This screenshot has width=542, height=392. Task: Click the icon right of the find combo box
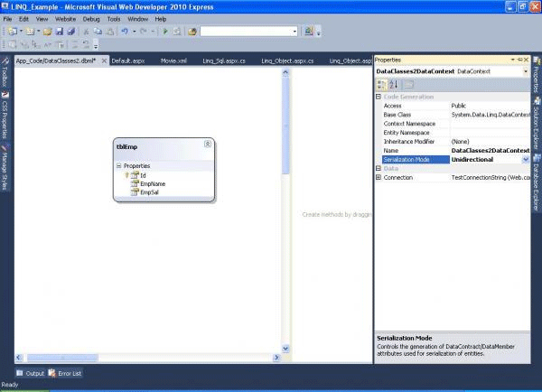(309, 32)
